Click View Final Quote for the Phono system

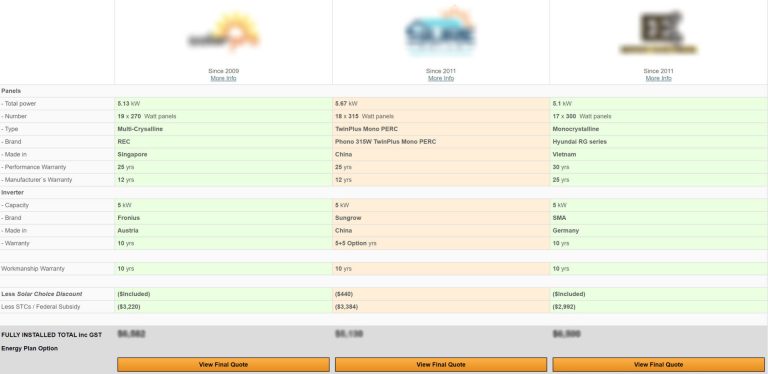point(441,364)
